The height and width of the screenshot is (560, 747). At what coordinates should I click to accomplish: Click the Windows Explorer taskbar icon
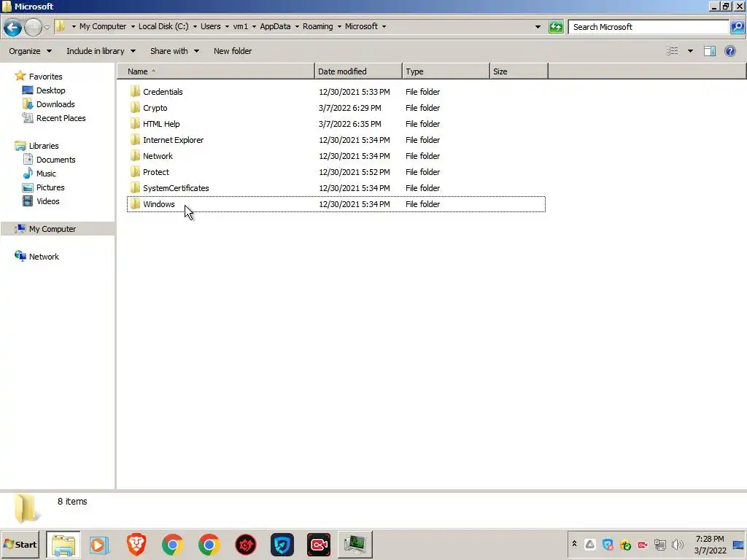pyautogui.click(x=63, y=544)
